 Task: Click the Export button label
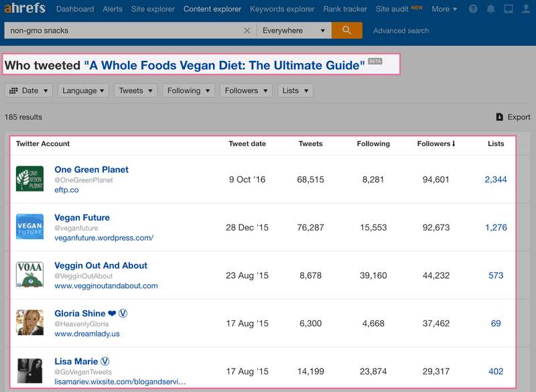click(x=519, y=117)
